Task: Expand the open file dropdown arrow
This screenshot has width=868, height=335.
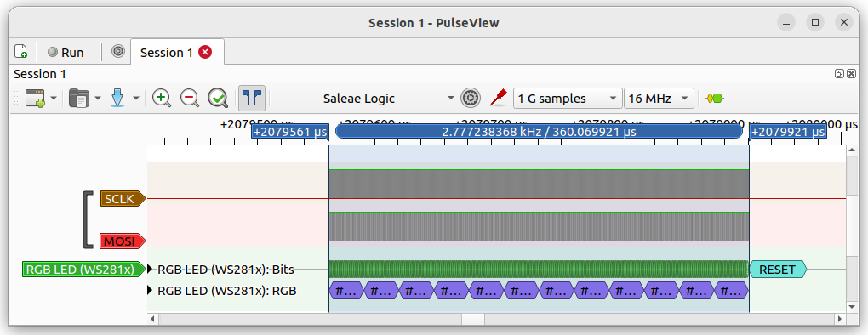Action: [98, 99]
